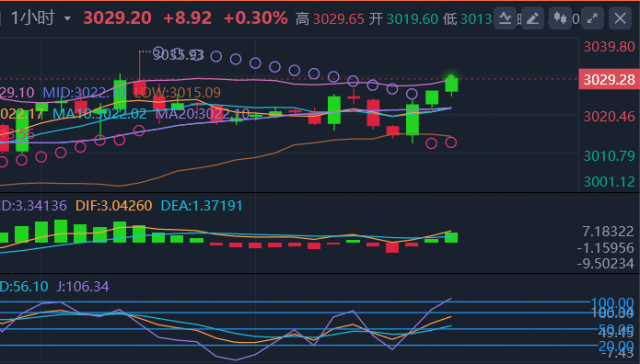Select the pencil drawing tool
Screen dimensions: 640x364
click(x=532, y=18)
